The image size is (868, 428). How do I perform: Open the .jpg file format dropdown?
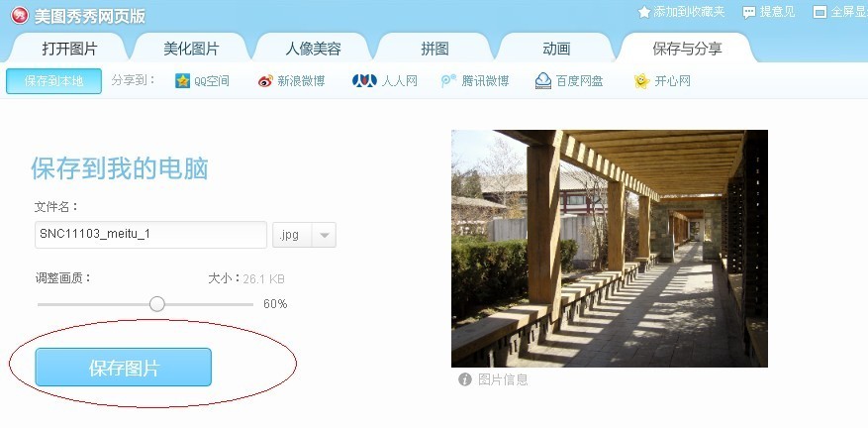pos(305,235)
